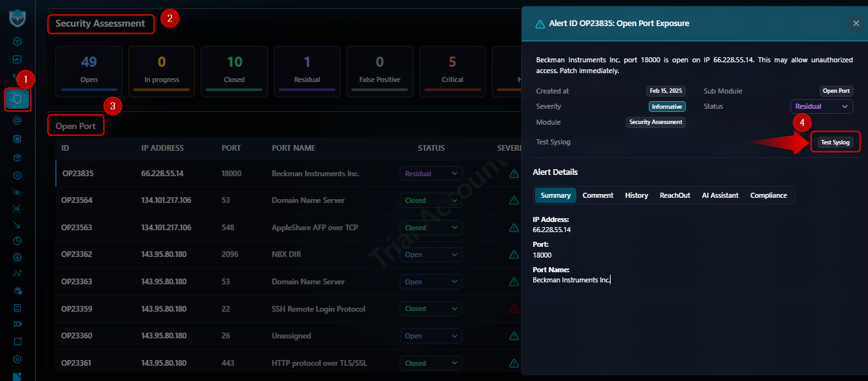The width and height of the screenshot is (868, 381).
Task: Click the STATUS column header
Action: click(431, 148)
